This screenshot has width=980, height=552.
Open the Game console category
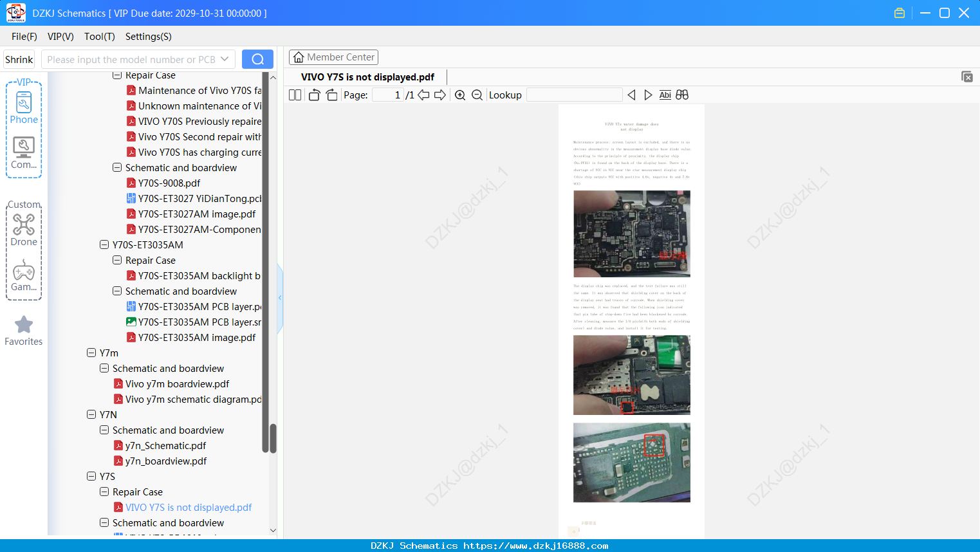click(x=24, y=275)
